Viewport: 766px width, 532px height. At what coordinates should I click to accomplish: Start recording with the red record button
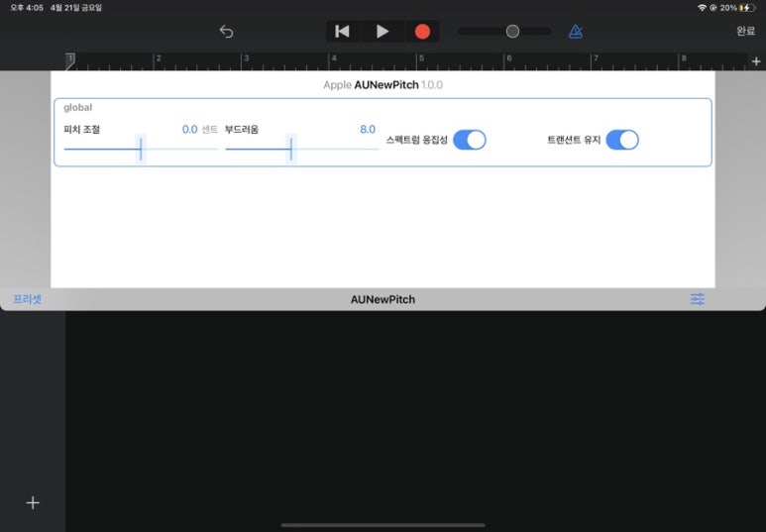pyautogui.click(x=422, y=32)
